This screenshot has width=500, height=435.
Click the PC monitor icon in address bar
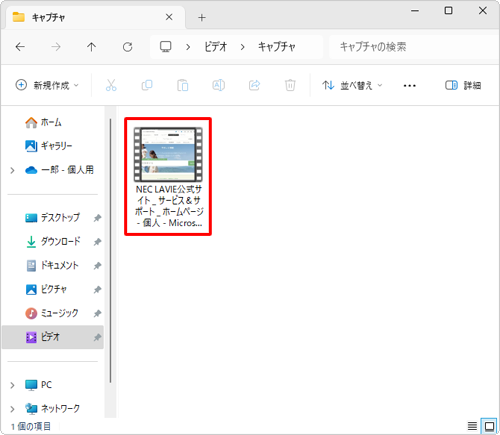coord(166,47)
